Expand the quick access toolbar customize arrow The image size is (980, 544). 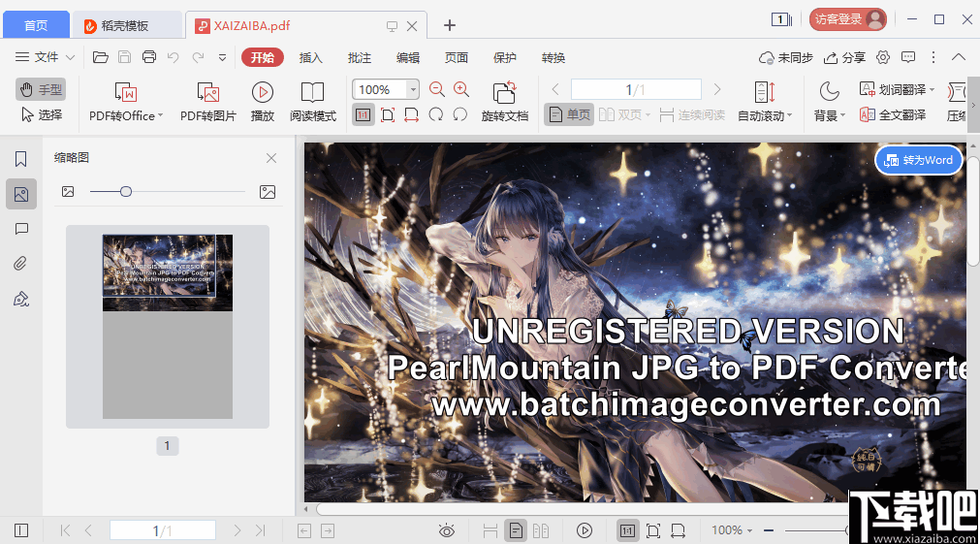click(222, 57)
